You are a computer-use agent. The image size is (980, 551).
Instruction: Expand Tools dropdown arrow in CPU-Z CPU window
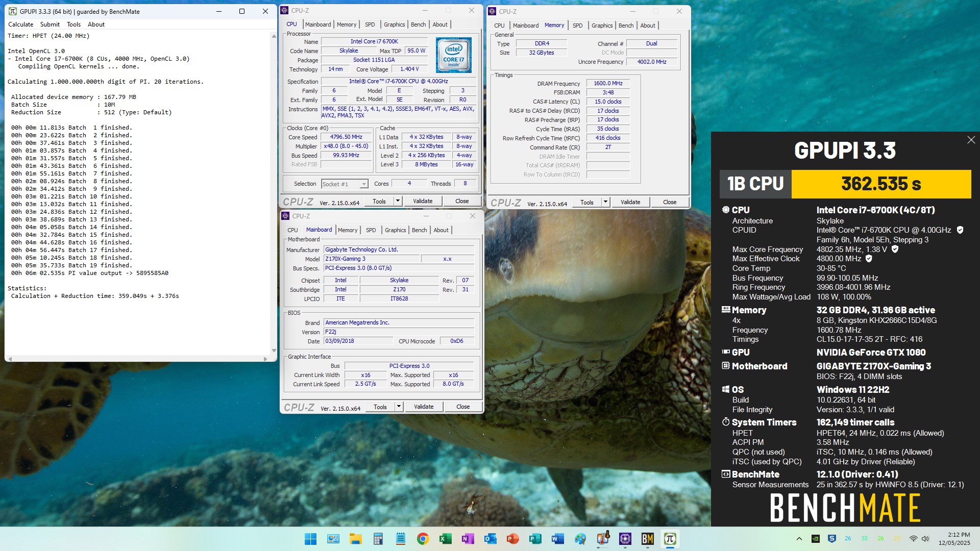point(398,201)
